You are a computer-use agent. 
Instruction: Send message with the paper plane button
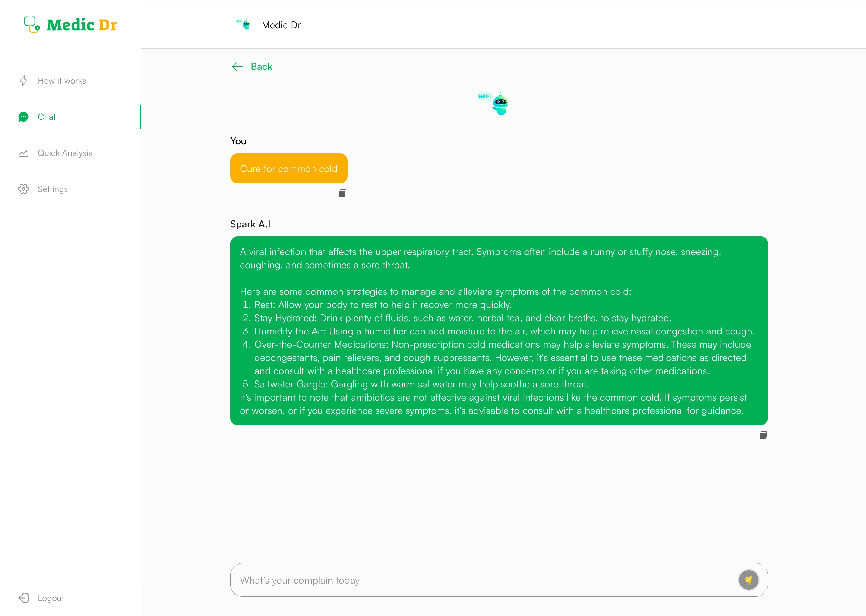click(748, 580)
